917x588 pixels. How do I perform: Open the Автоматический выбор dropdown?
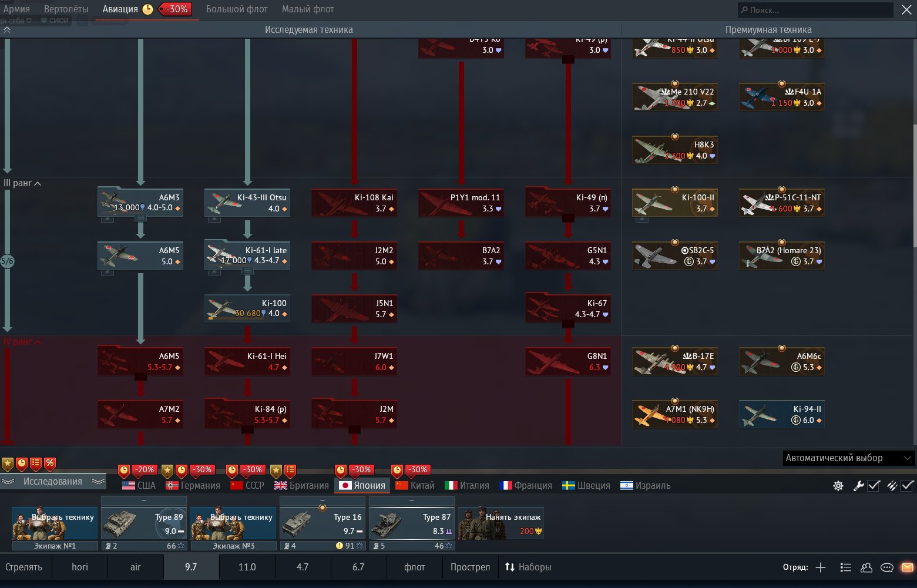click(x=848, y=458)
